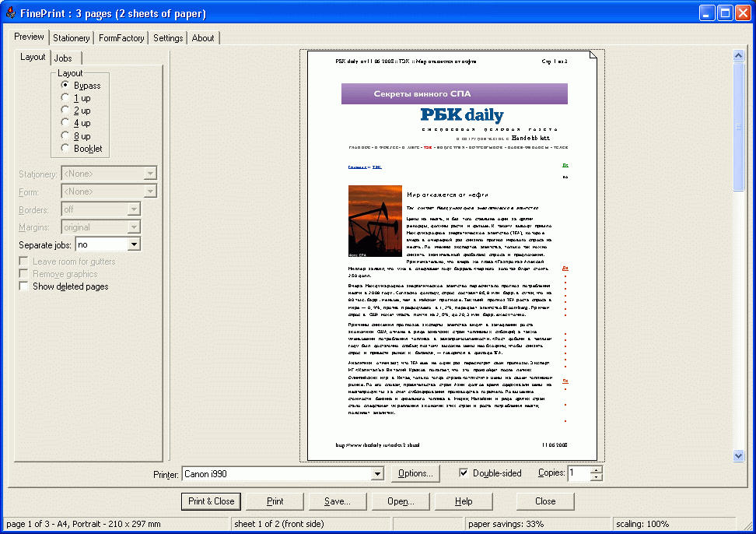Screen dimensions: 756x534
Task: Open the Borders dropdown
Action: click(x=135, y=209)
